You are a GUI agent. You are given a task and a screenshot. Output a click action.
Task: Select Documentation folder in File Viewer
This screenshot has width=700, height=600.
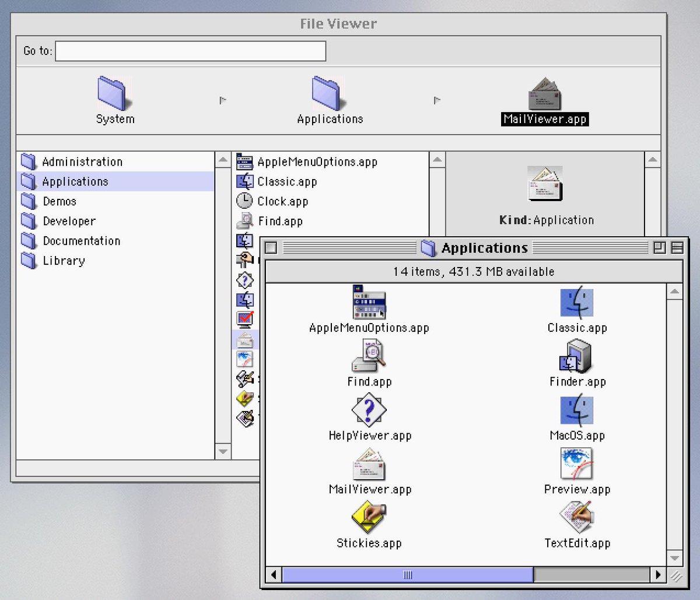click(x=116, y=241)
